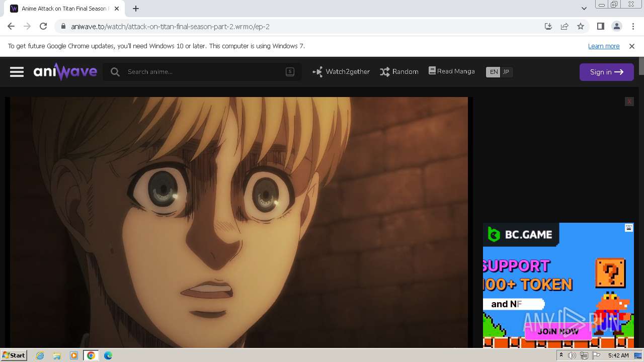
Task: Open Learn more update link
Action: click(x=604, y=46)
